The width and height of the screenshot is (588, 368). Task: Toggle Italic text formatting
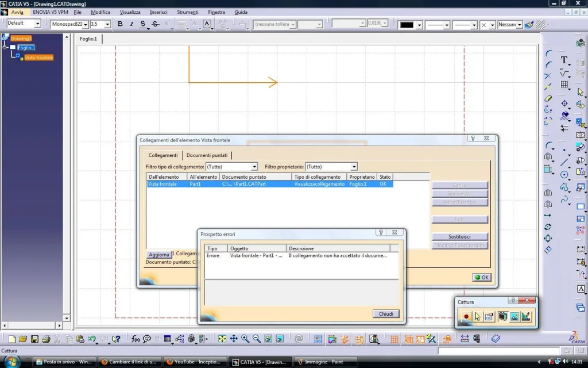tap(131, 24)
